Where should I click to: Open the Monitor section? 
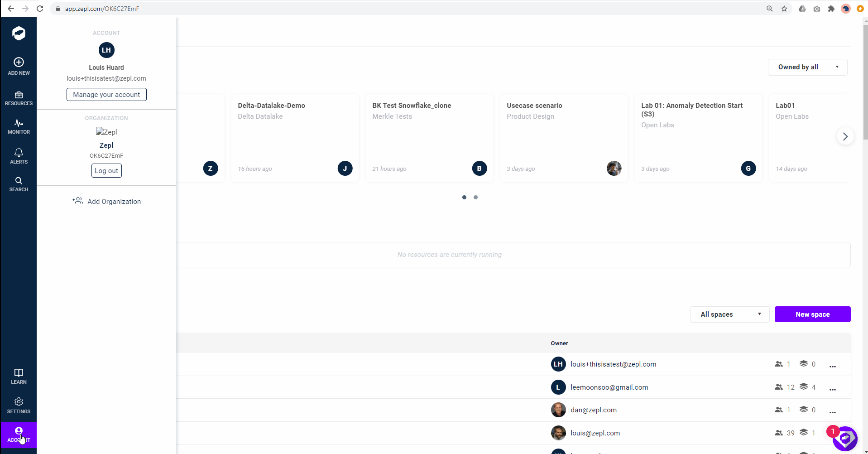coord(19,126)
